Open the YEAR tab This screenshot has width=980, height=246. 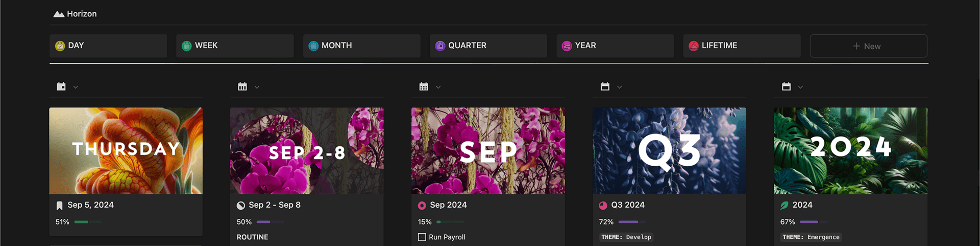(615, 46)
